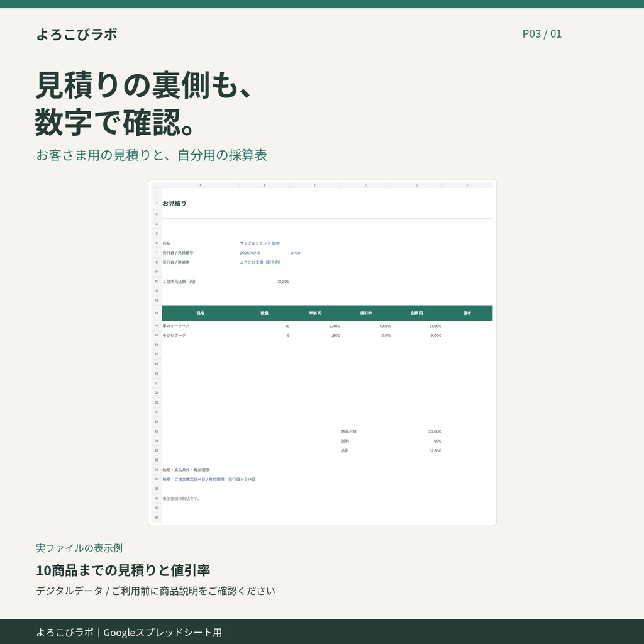Click the 小さなポーチ item cell
This screenshot has width=644, height=644.
174,335
